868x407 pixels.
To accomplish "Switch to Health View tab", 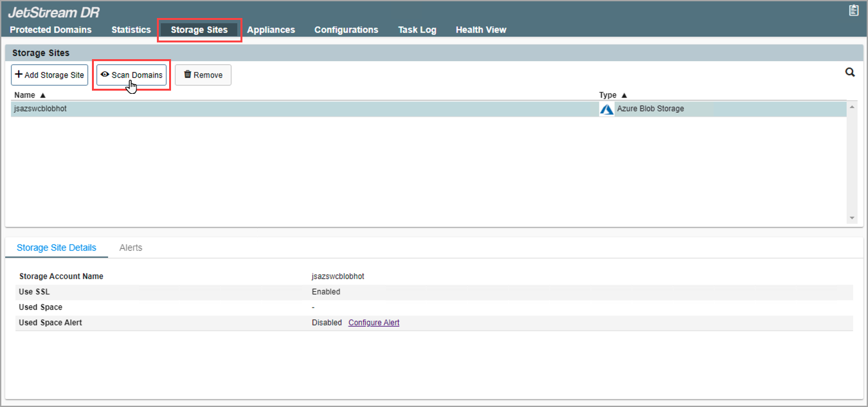I will (x=481, y=30).
